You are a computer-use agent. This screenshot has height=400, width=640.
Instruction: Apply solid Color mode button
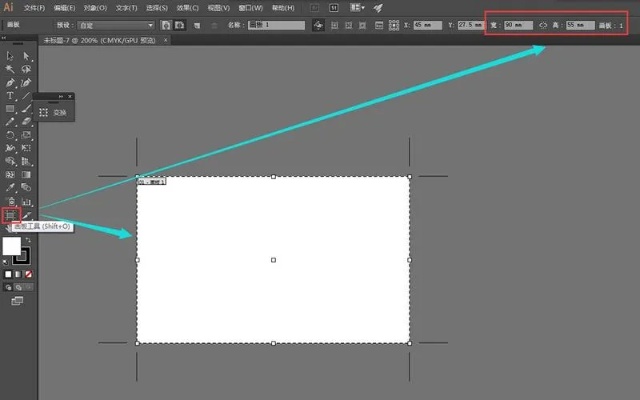tap(8, 274)
